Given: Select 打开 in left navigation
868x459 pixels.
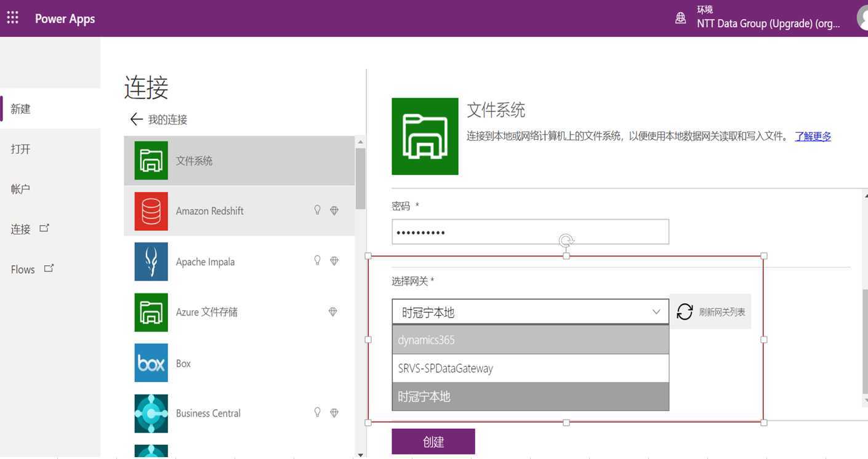Looking at the screenshot, I should pos(20,149).
